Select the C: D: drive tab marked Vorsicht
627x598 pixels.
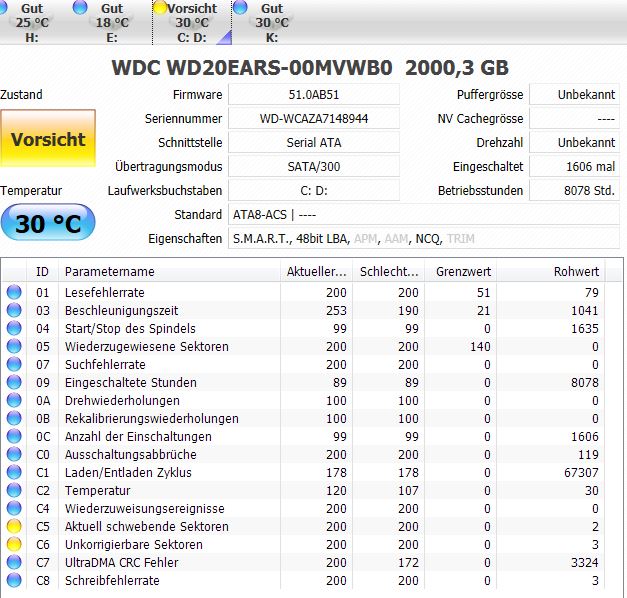coord(192,22)
